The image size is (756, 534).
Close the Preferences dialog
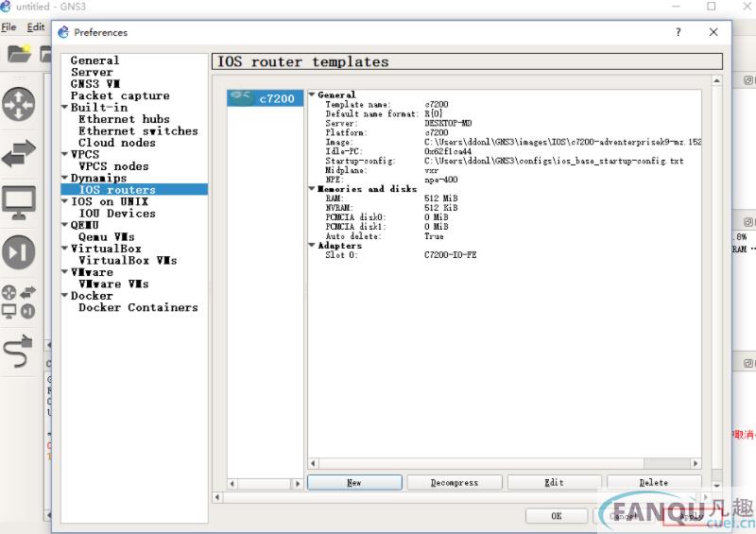(713, 32)
